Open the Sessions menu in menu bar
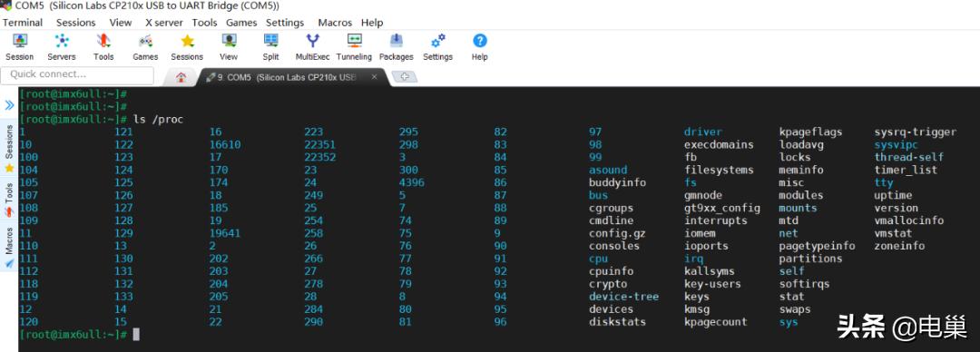The image size is (980, 352). pos(75,23)
